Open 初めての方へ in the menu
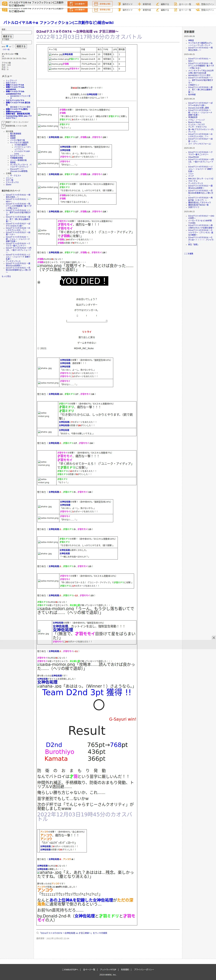The height and width of the screenshot is (980, 216). [x=11, y=83]
